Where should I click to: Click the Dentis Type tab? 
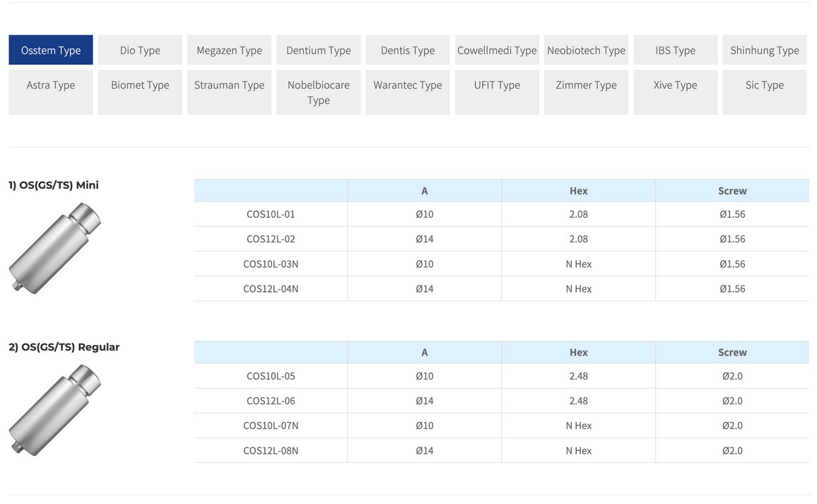point(408,50)
